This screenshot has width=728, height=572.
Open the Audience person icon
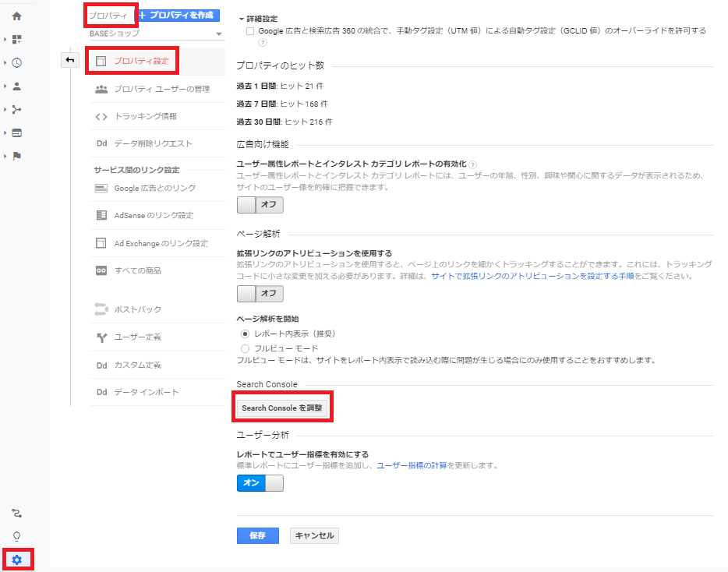16,86
